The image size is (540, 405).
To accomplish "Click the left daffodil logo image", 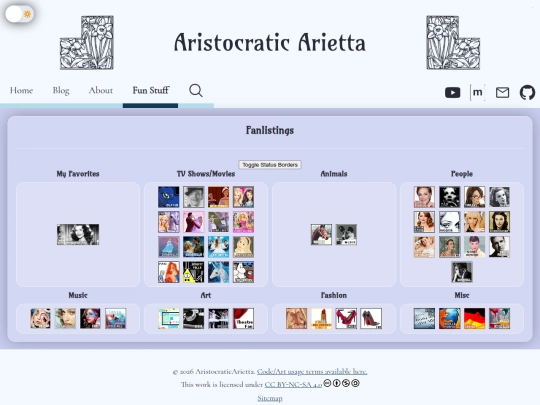I will pyautogui.click(x=87, y=43).
